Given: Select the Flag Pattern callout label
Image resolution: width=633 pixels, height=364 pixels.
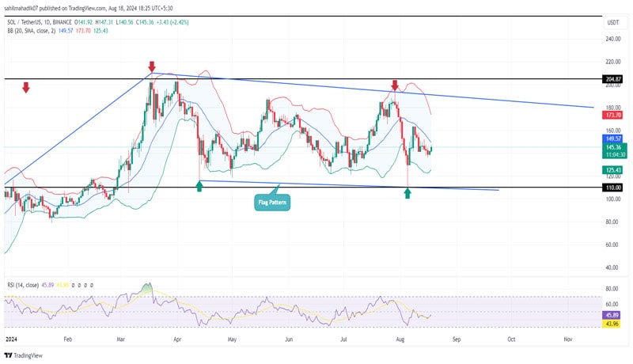Looking at the screenshot, I should 272,202.
